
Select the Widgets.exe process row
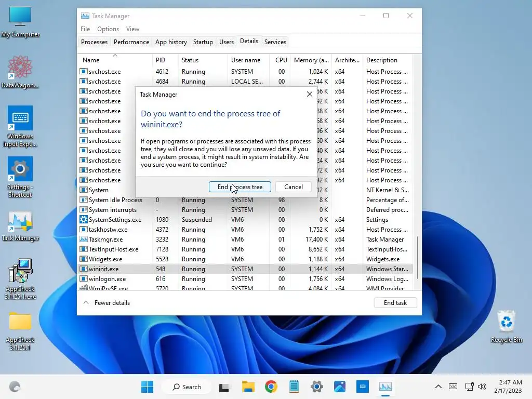coord(245,259)
